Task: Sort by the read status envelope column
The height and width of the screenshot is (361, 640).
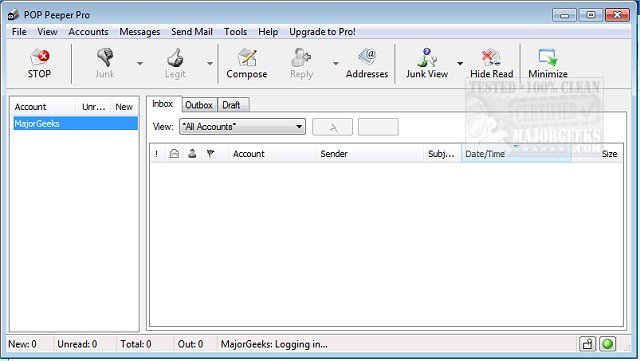Action: (174, 154)
